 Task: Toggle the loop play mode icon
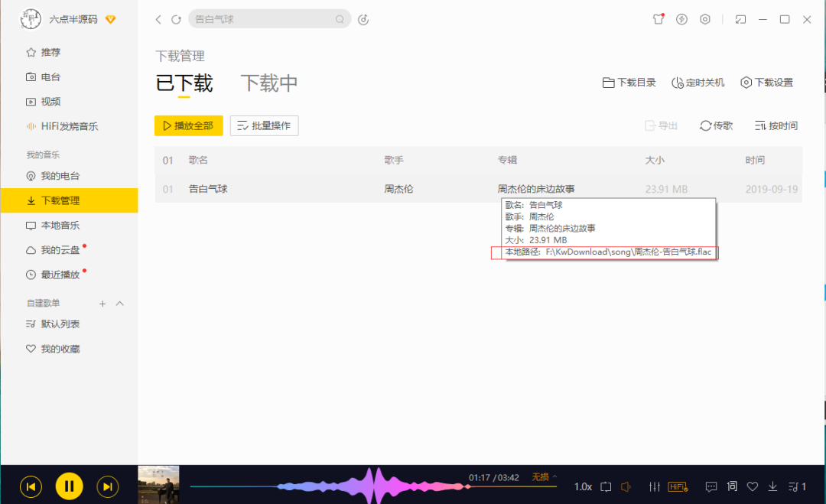pos(606,486)
